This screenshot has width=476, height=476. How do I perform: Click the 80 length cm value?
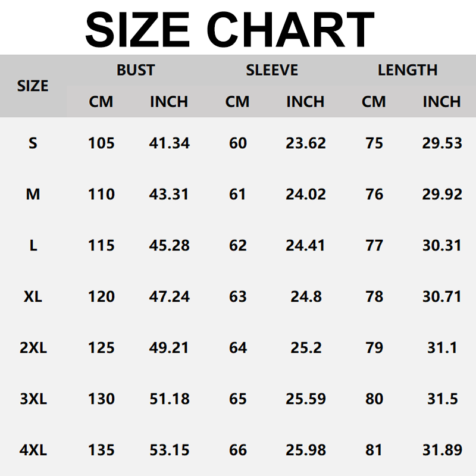(x=374, y=399)
